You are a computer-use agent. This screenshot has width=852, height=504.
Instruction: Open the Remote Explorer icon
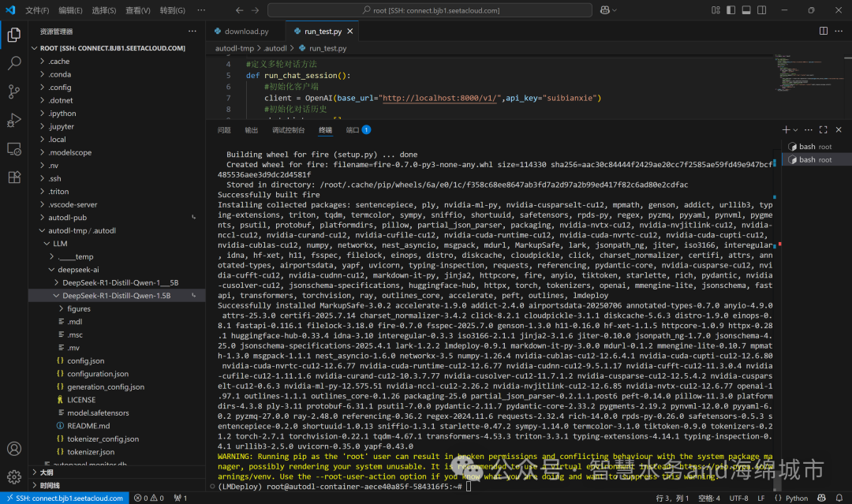click(x=14, y=149)
